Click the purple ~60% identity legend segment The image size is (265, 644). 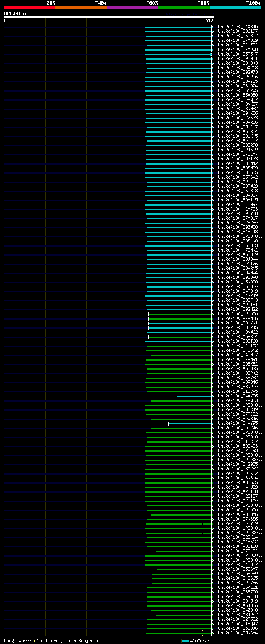[x=132, y=7]
